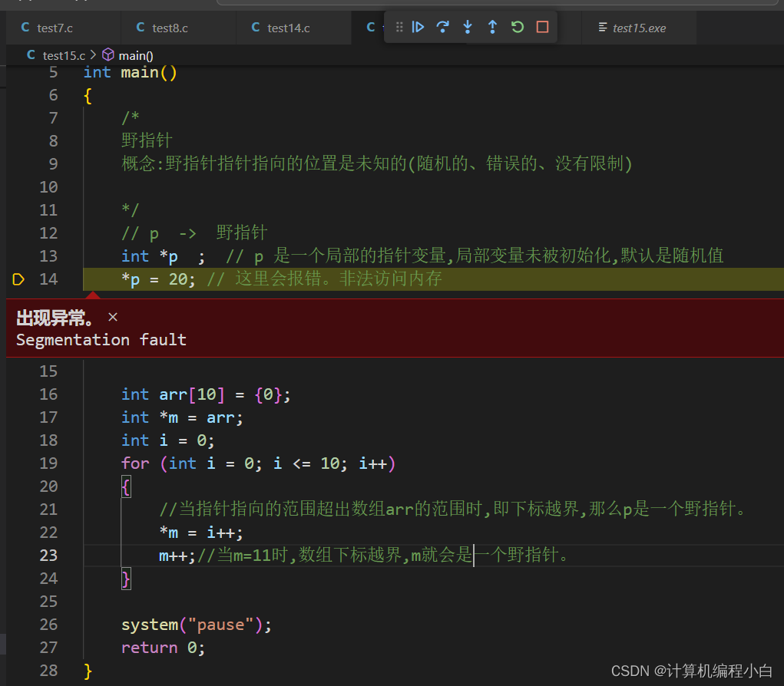The height and width of the screenshot is (686, 784).
Task: Click 'int i = 0;' on line 18
Action: [168, 440]
